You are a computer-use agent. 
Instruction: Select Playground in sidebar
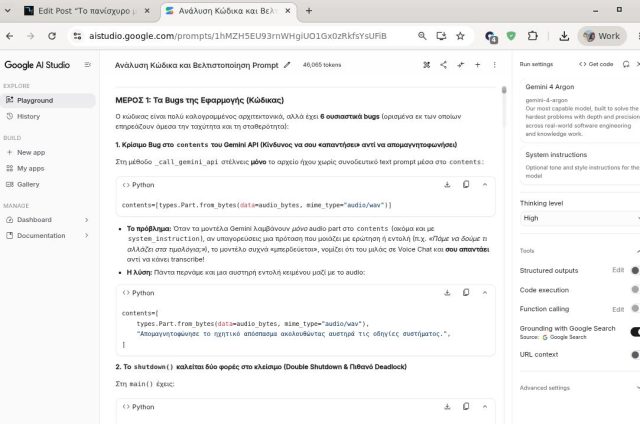48,100
